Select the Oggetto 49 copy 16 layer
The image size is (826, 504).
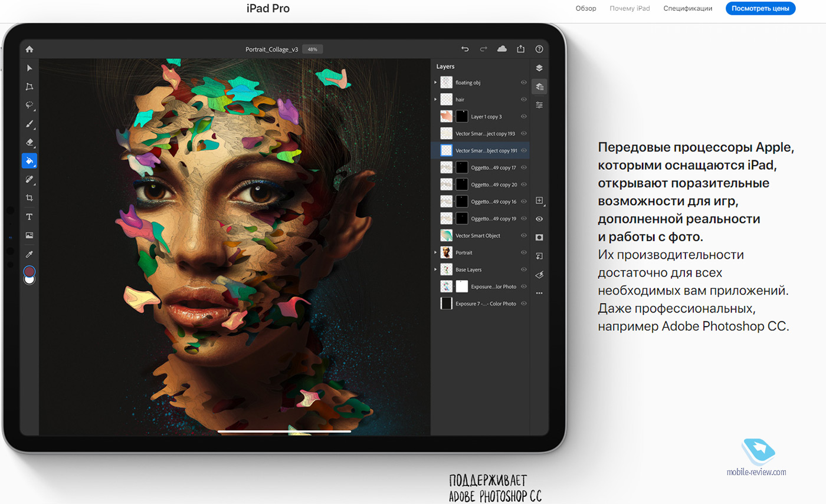pyautogui.click(x=480, y=202)
